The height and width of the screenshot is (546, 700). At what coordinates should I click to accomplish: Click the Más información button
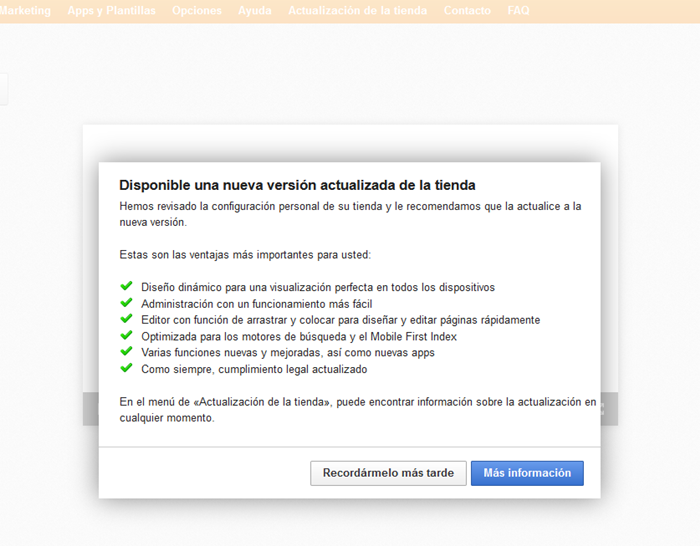527,473
